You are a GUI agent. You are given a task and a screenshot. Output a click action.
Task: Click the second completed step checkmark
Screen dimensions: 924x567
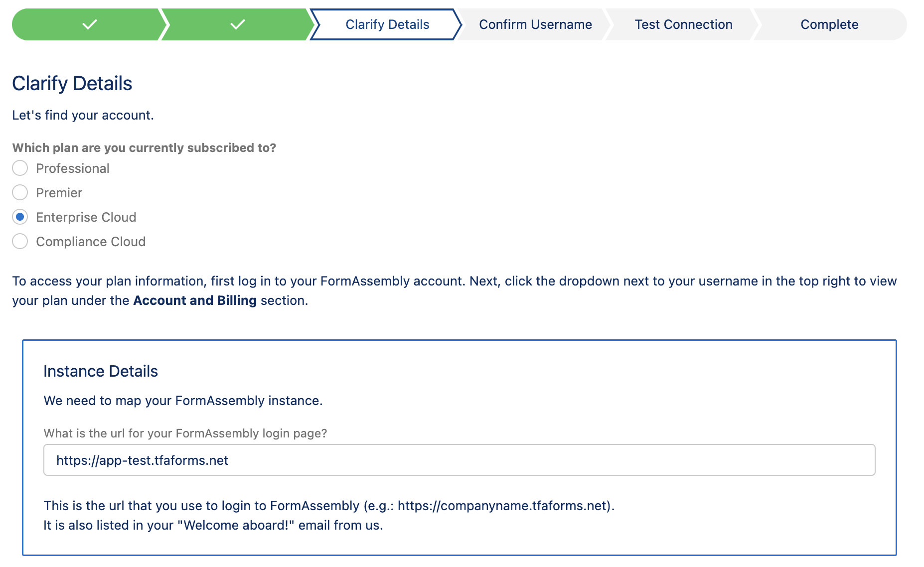pyautogui.click(x=238, y=24)
